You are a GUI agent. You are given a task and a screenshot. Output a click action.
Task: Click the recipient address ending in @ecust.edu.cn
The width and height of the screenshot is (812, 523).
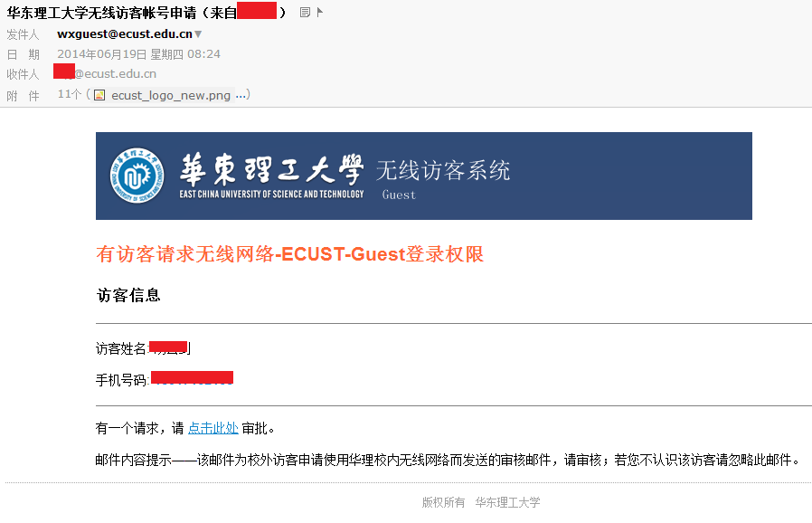(105, 73)
